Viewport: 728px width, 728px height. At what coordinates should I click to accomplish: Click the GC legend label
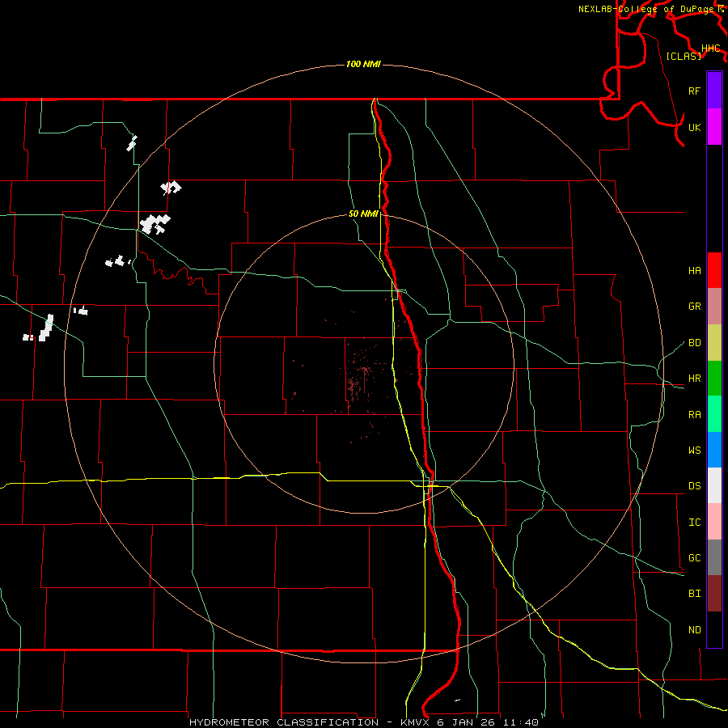click(x=695, y=558)
